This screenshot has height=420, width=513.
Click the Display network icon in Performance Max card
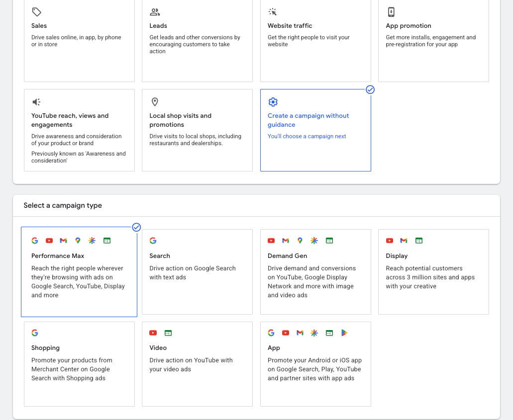(107, 241)
